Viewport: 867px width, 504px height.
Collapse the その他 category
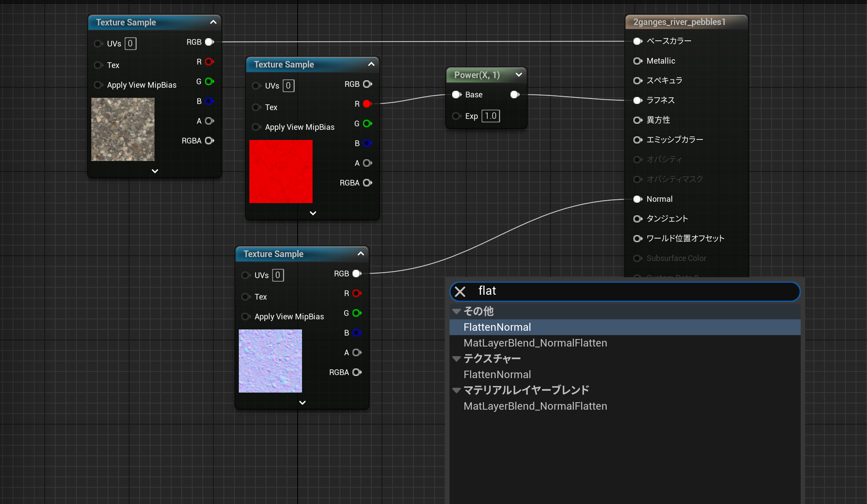[x=457, y=311]
